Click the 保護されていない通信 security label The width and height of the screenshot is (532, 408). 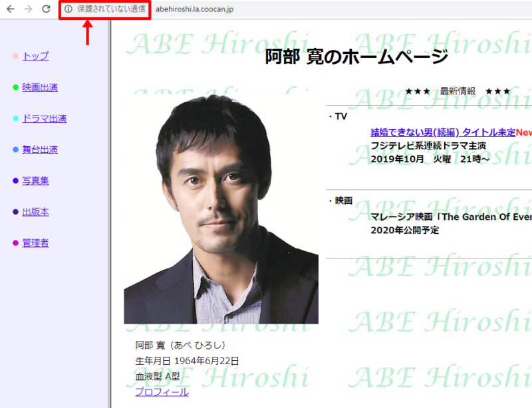pyautogui.click(x=111, y=9)
